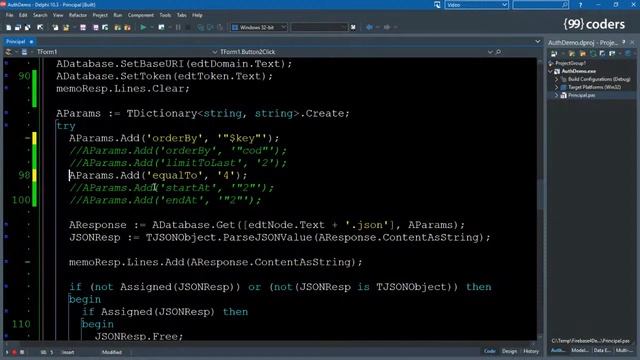Select Principal.pas in the project tree
This screenshot has width=640, height=360.
(x=581, y=96)
